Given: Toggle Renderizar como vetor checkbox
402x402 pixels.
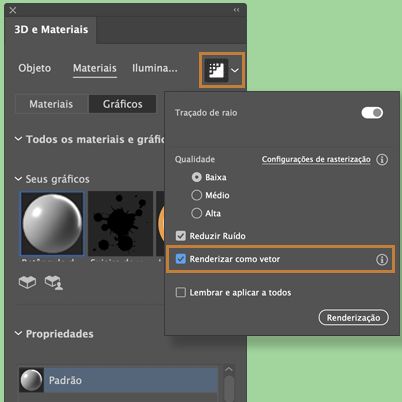Looking at the screenshot, I should [x=181, y=259].
